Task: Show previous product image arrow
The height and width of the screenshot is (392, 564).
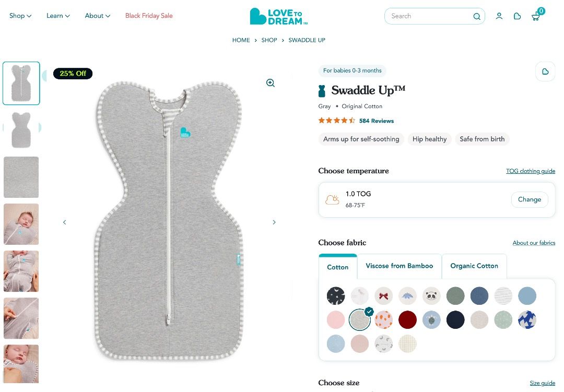Action: coord(65,222)
